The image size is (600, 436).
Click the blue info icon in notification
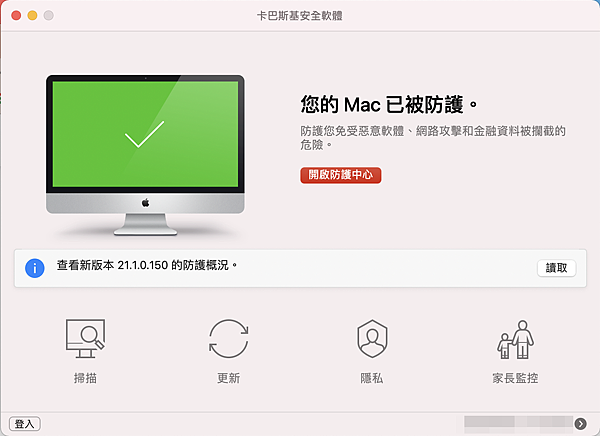(x=35, y=268)
